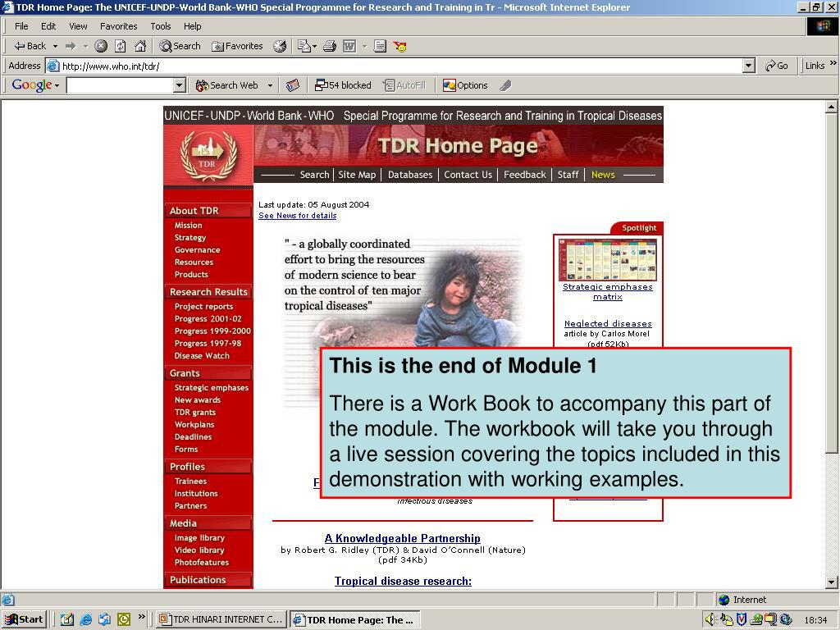Open A Knowledgeable Partnership link

coord(402,538)
